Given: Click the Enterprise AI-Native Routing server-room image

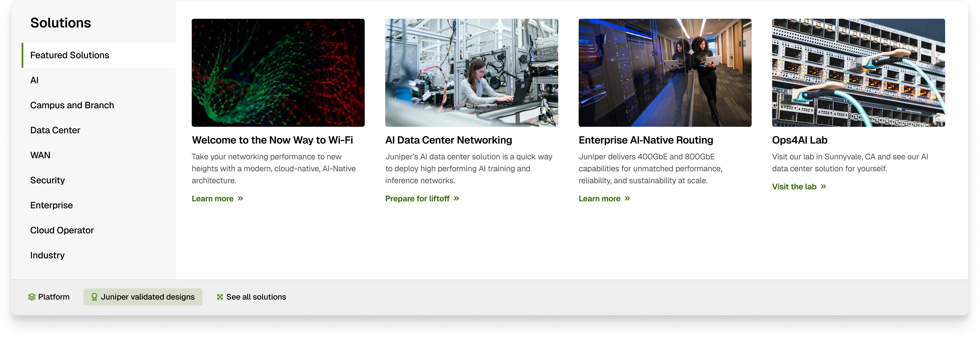Looking at the screenshot, I should click(x=665, y=73).
